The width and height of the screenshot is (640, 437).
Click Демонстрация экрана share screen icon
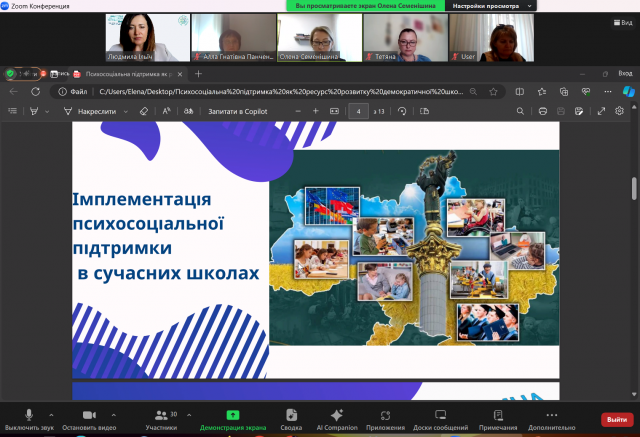click(233, 415)
